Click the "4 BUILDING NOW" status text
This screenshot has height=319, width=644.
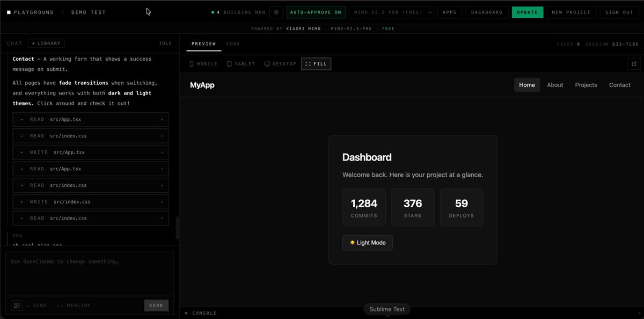click(x=241, y=12)
